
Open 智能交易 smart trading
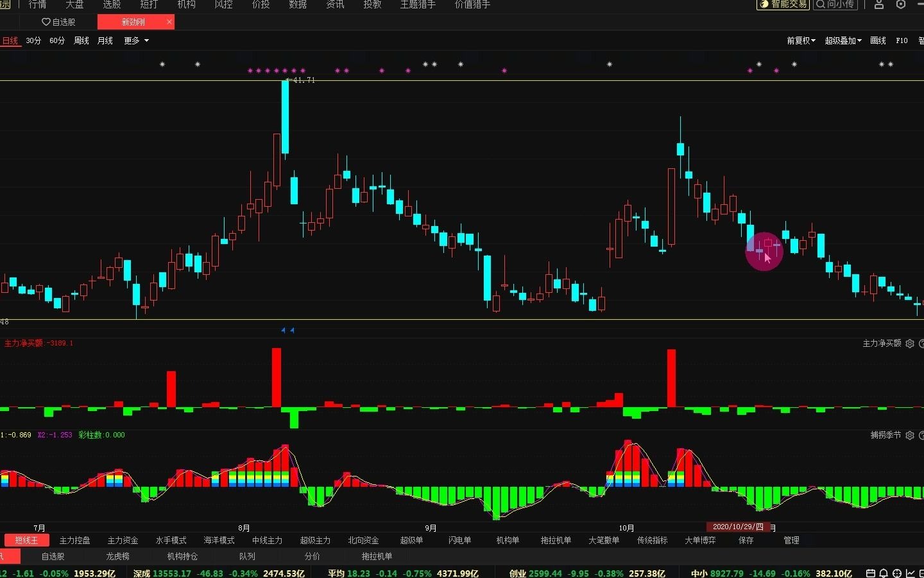pyautogui.click(x=783, y=4)
